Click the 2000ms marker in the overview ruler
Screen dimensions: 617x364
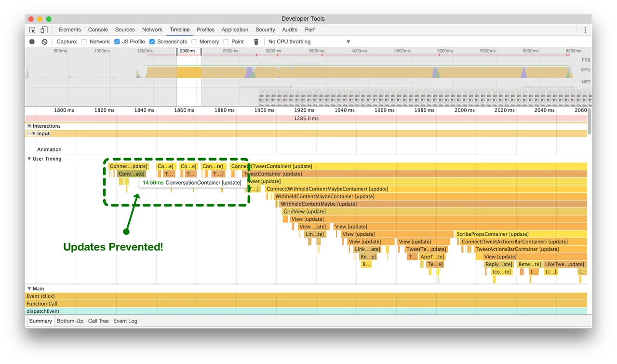(x=188, y=50)
